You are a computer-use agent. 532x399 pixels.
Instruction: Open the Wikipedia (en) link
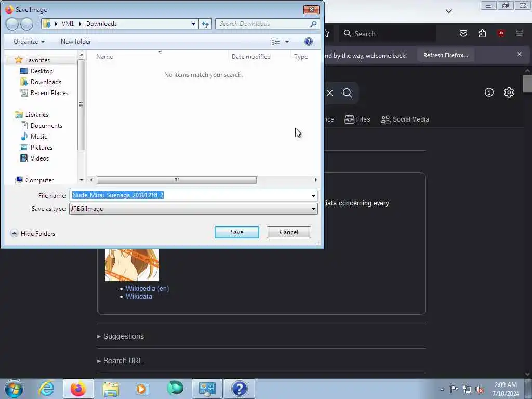(x=147, y=288)
